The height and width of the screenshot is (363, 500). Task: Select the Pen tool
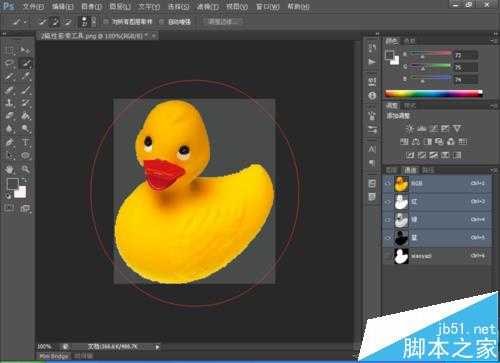pos(10,142)
